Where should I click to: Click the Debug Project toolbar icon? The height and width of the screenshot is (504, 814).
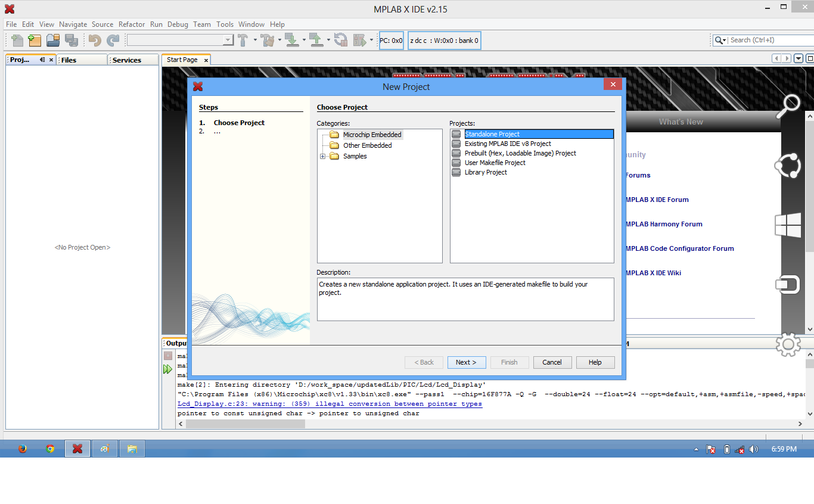click(x=359, y=40)
